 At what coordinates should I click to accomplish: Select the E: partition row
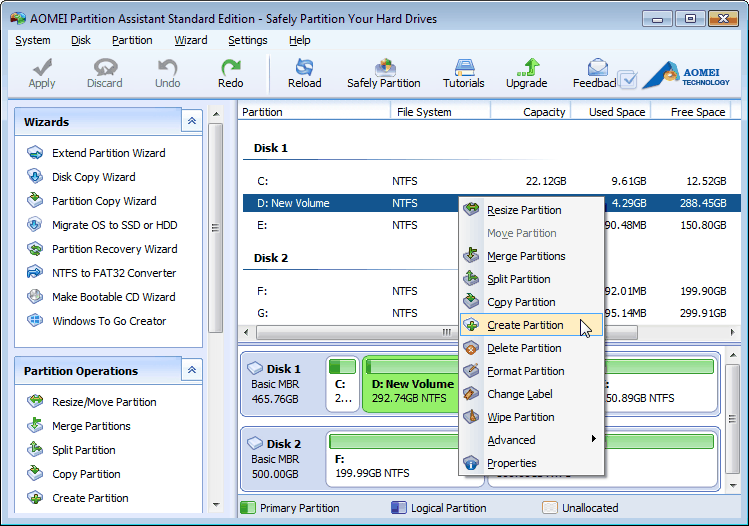click(x=351, y=225)
